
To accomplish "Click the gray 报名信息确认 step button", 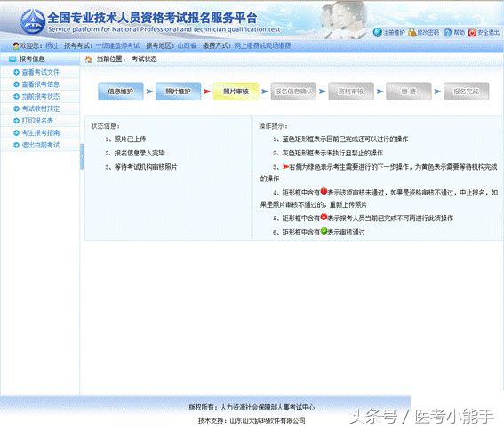I will 293,92.
